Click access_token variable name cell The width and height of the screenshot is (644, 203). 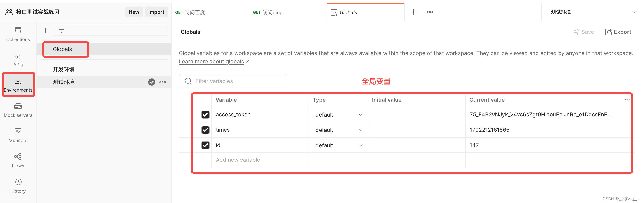260,115
